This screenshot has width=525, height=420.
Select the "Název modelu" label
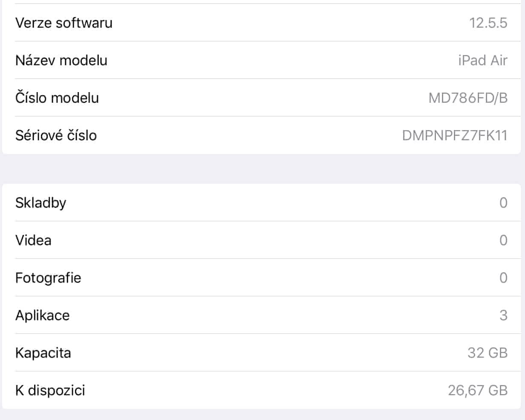coord(61,60)
